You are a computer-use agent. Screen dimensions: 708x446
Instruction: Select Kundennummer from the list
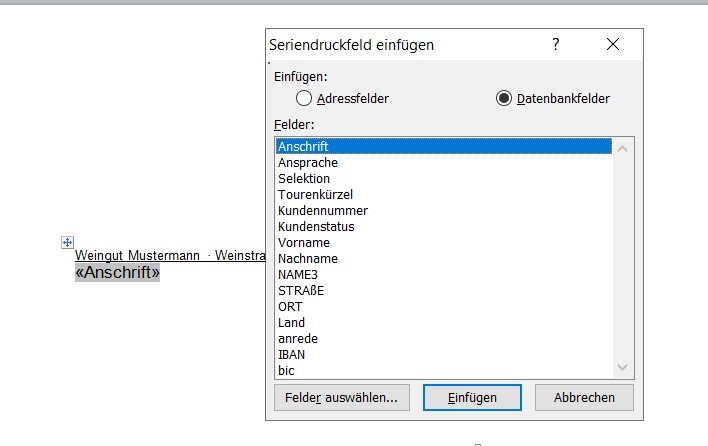(323, 210)
